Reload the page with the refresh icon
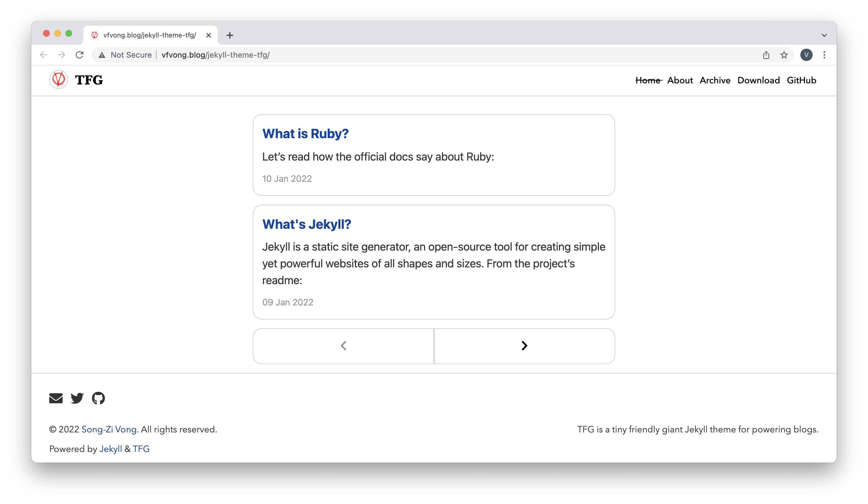 click(80, 55)
